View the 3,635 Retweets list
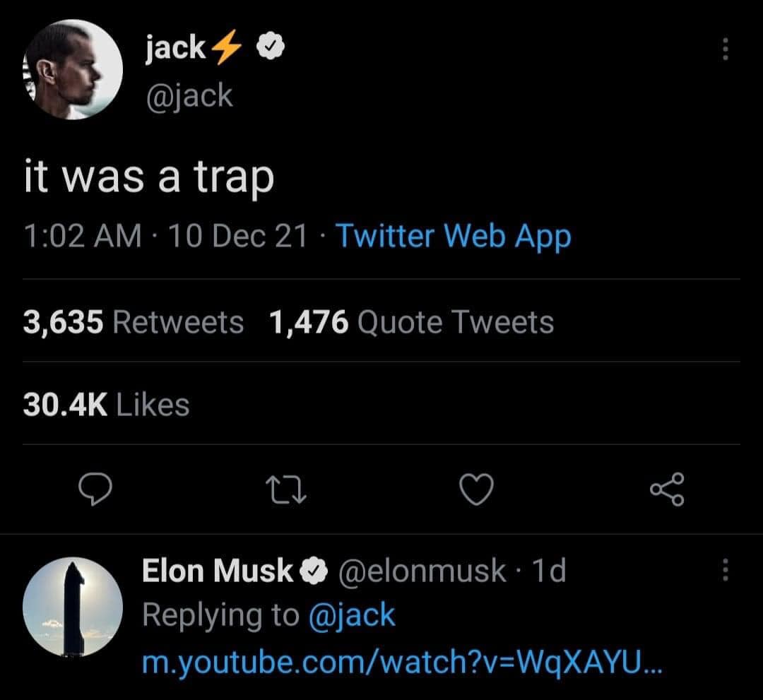Image resolution: width=763 pixels, height=700 pixels. pyautogui.click(x=133, y=322)
